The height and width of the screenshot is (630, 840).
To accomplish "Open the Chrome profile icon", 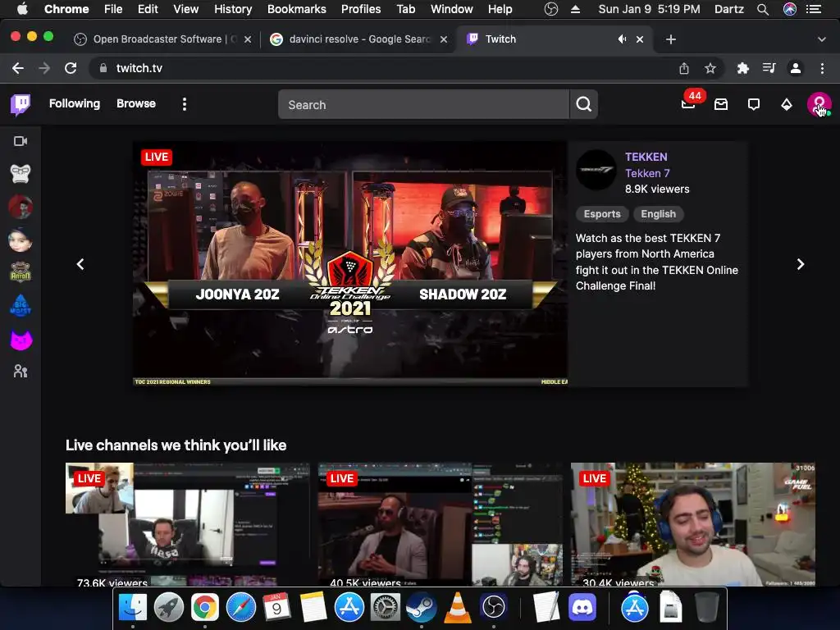I will (x=796, y=68).
